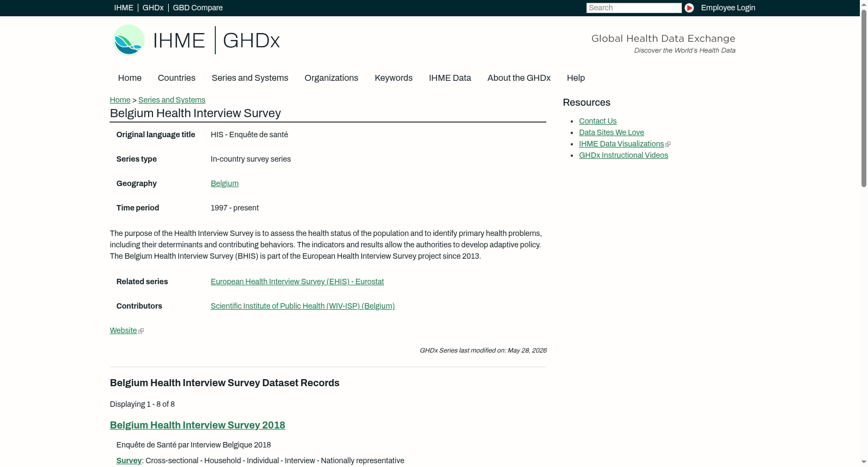Click the scrollbar down arrow
This screenshot has height=467, width=868.
tap(864, 462)
